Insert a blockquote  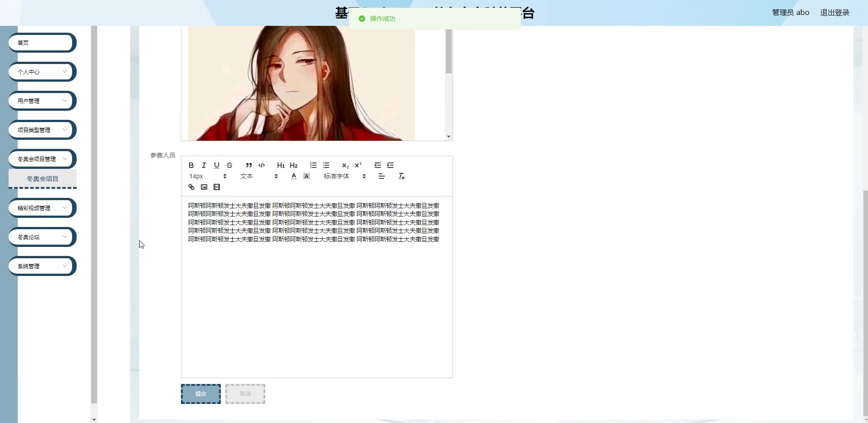click(x=249, y=165)
